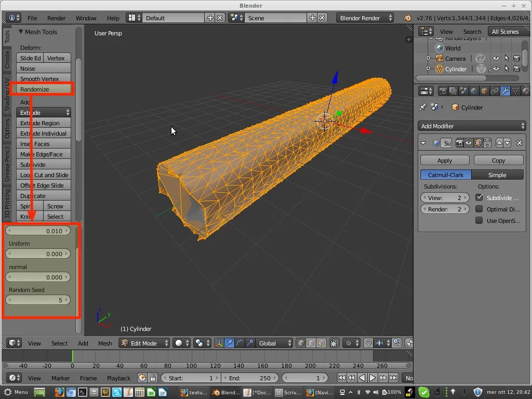Screen dimensions: 532x399
Task: Toggle modifier use during render camera icon
Action: [459, 143]
